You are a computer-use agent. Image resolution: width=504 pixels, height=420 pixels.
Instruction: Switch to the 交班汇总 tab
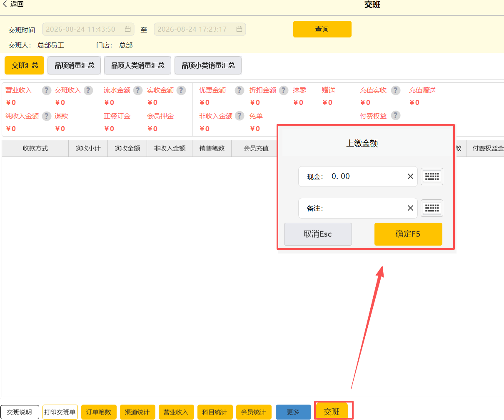click(x=25, y=65)
